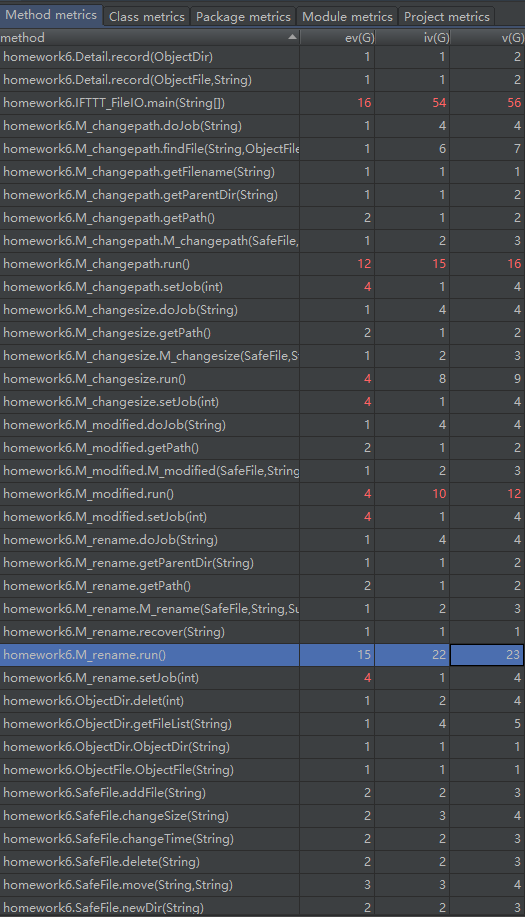This screenshot has height=917, width=525.
Task: Select row M_modified.doJob(String)
Action: click(262, 425)
